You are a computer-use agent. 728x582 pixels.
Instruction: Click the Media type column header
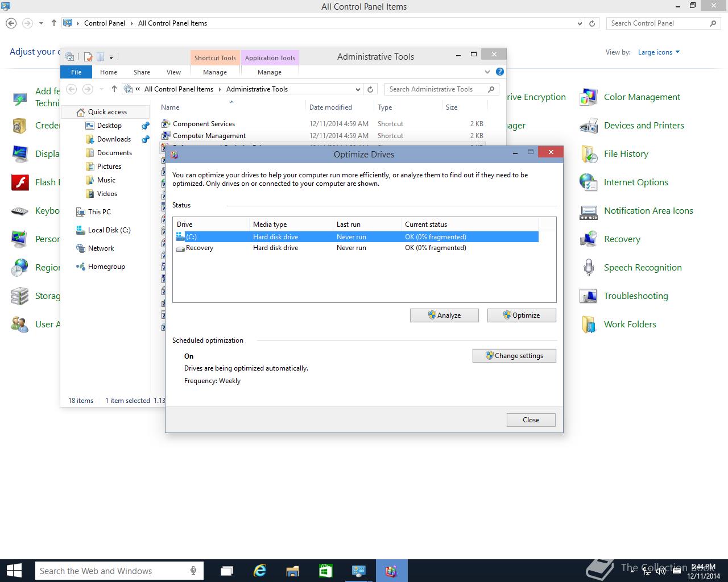(x=291, y=225)
